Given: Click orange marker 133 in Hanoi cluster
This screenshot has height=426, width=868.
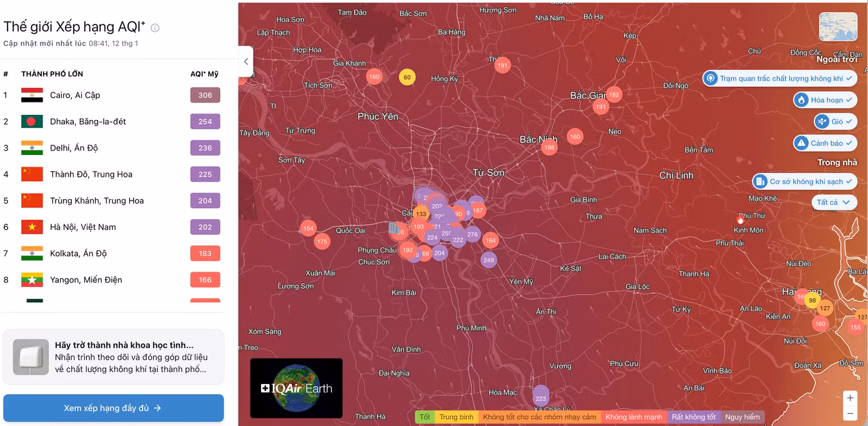Looking at the screenshot, I should click(421, 214).
